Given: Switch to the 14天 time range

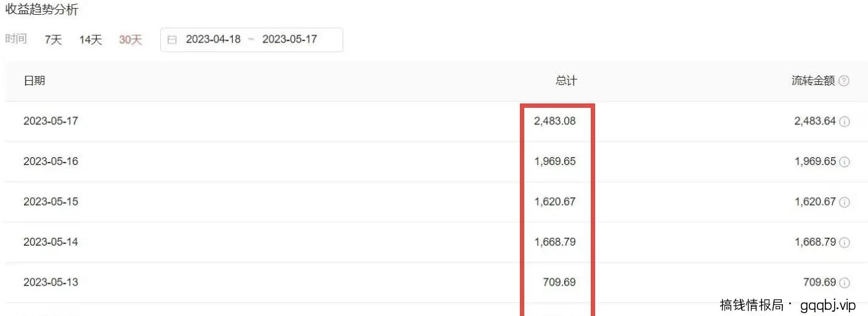Looking at the screenshot, I should (x=91, y=40).
